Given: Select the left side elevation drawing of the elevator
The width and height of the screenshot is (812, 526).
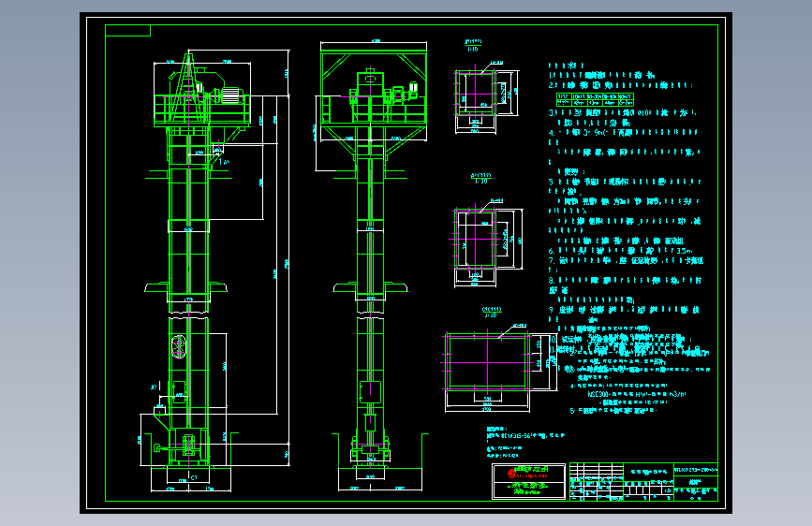Looking at the screenshot, I should 216,270.
